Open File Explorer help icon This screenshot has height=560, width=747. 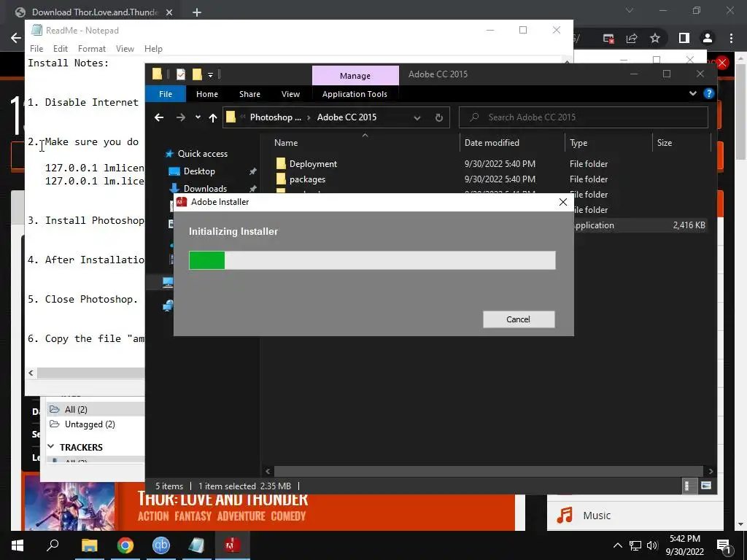[708, 93]
